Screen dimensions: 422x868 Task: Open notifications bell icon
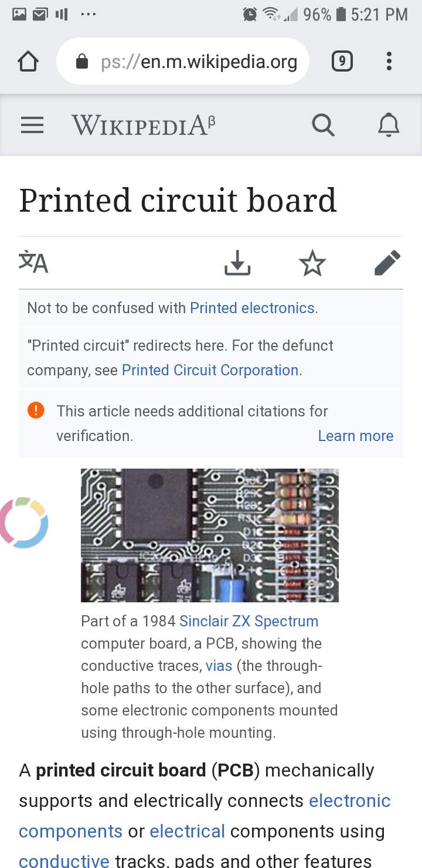(x=388, y=124)
